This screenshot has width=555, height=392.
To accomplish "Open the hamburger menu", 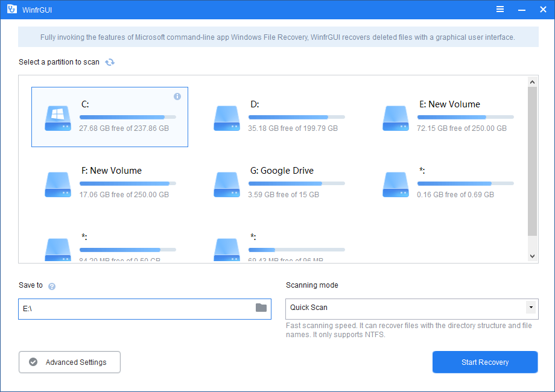I will click(499, 9).
